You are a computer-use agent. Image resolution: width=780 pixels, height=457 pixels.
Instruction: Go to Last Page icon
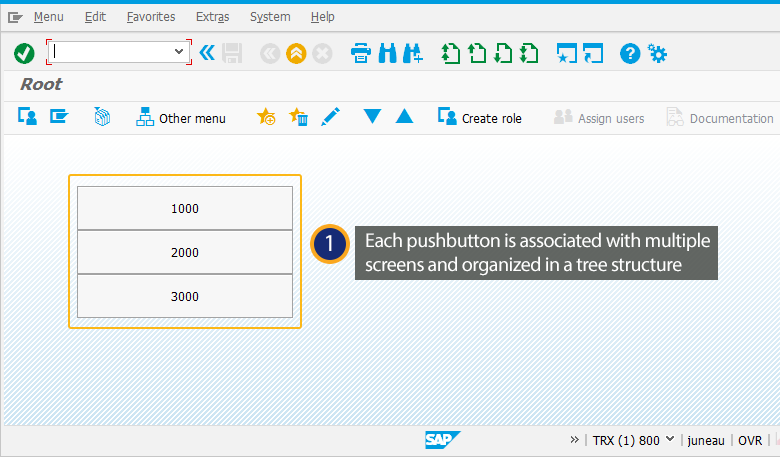529,53
